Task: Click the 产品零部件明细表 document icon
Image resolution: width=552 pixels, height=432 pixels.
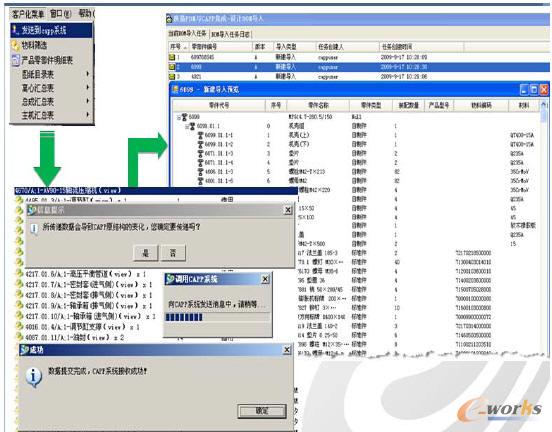Action: point(16,60)
